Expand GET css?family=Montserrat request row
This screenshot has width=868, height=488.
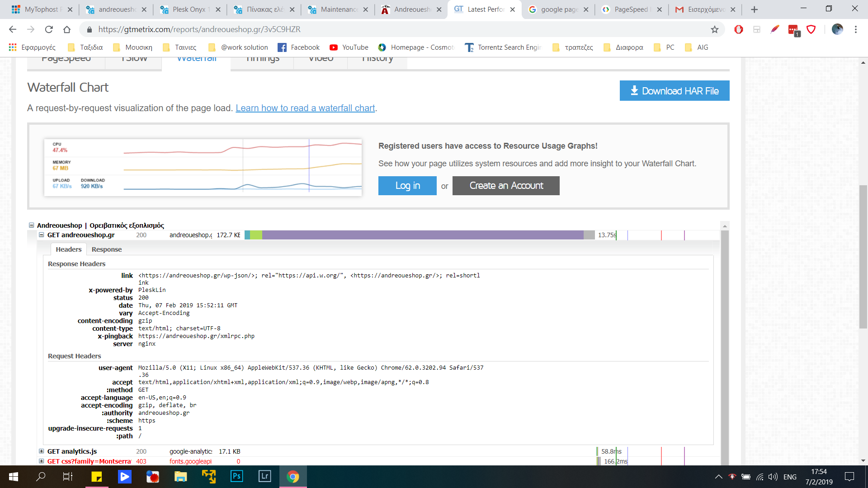(41, 461)
